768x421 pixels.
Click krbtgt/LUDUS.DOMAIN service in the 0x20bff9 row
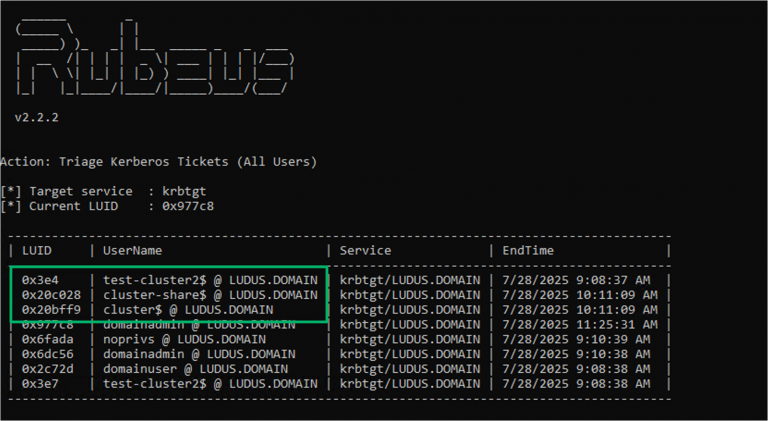410,310
